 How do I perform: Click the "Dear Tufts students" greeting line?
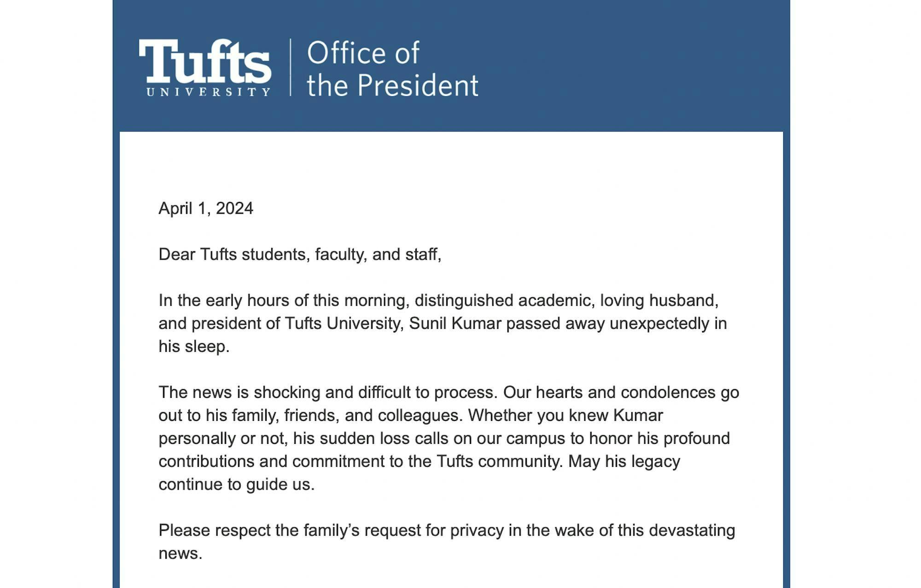(300, 254)
